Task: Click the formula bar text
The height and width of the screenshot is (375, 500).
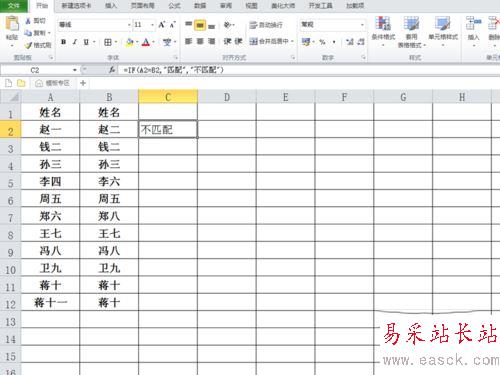Action: (173, 70)
